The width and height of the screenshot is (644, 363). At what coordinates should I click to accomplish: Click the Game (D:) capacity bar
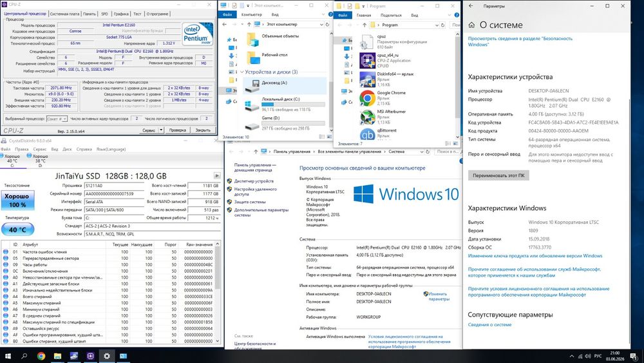[x=293, y=123]
